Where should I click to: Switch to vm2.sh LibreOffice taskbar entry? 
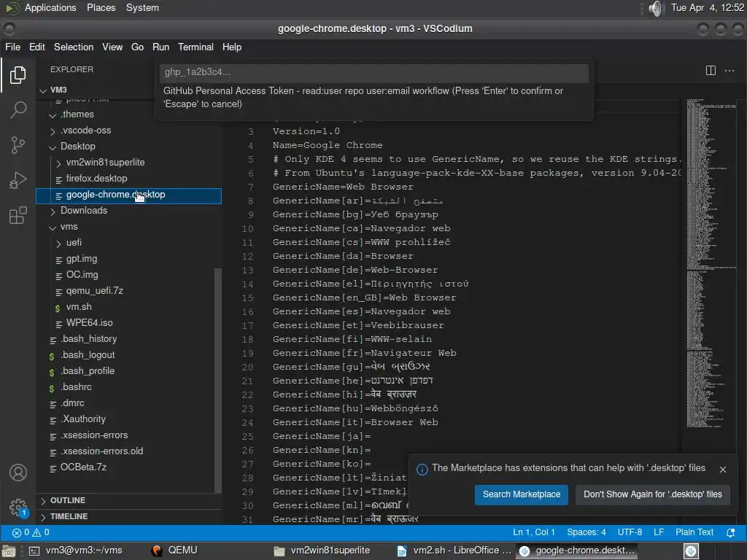click(454, 551)
